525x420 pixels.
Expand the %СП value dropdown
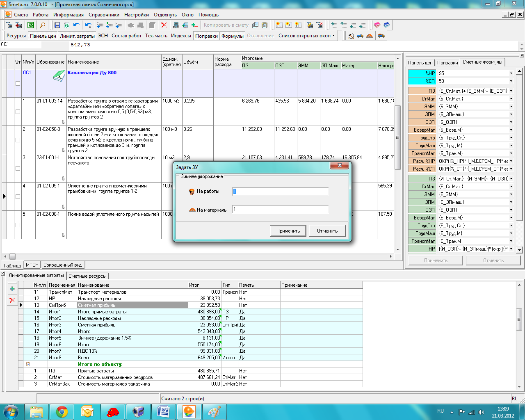511,81
